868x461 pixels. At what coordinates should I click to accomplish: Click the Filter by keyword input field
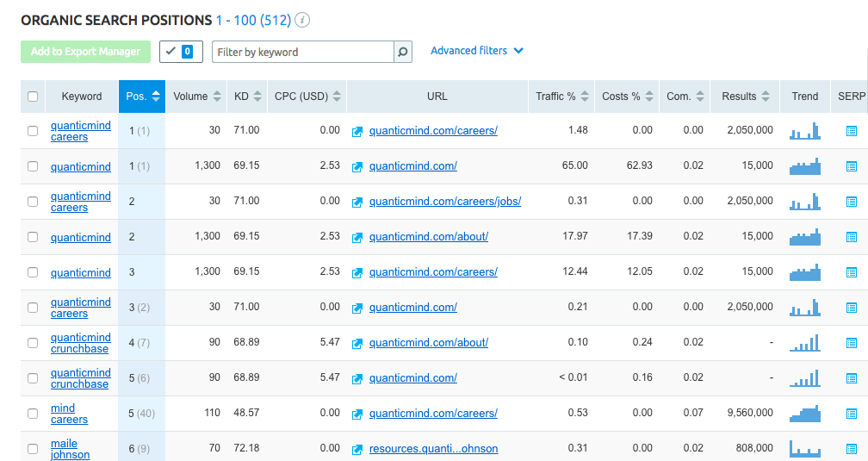coord(303,52)
